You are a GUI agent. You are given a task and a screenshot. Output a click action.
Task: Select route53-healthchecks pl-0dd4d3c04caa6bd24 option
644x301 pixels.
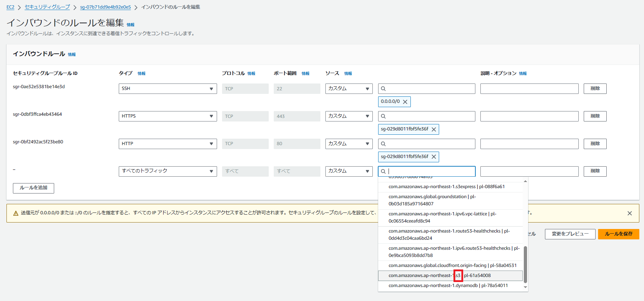click(x=450, y=235)
